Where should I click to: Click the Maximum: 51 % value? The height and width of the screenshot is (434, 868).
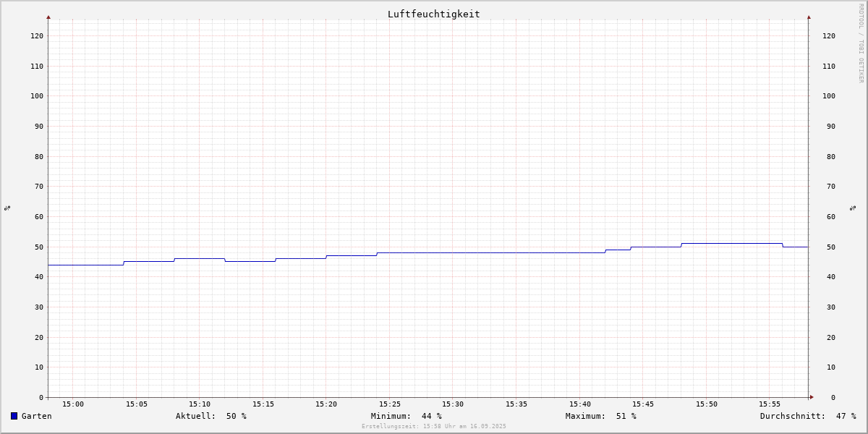pyautogui.click(x=601, y=416)
